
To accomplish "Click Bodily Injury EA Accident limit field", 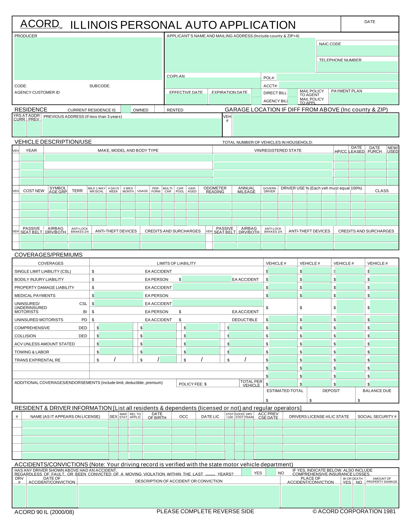I will click(207, 279).
